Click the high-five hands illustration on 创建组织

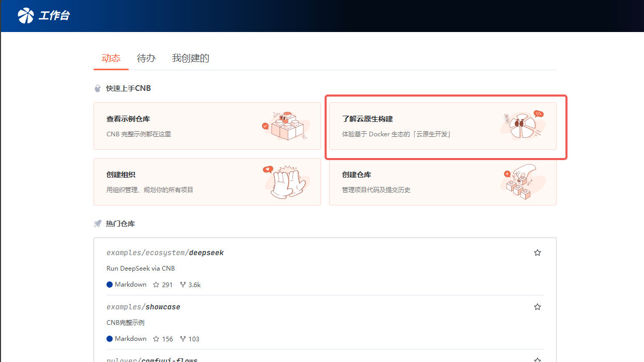pos(286,182)
